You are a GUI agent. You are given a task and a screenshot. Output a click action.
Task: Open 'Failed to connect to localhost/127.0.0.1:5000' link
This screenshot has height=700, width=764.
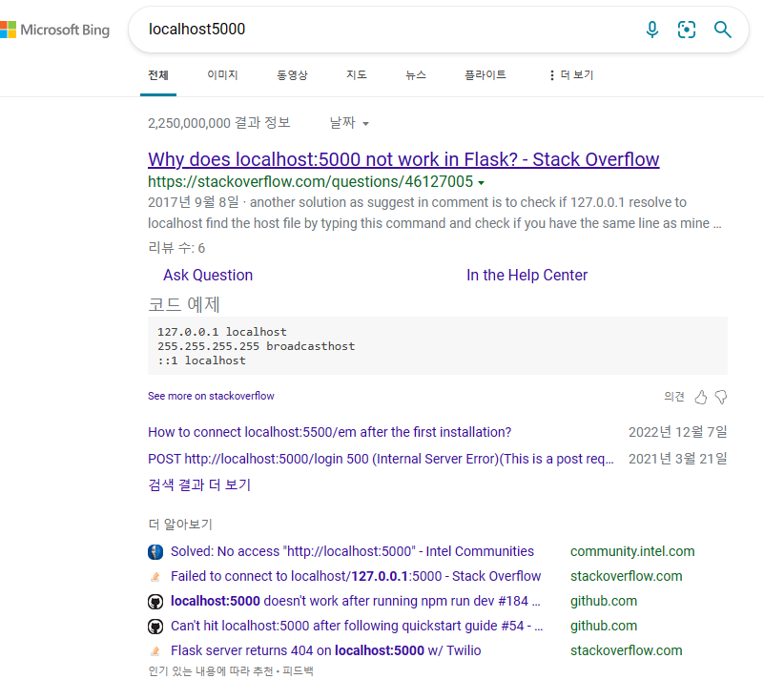356,576
